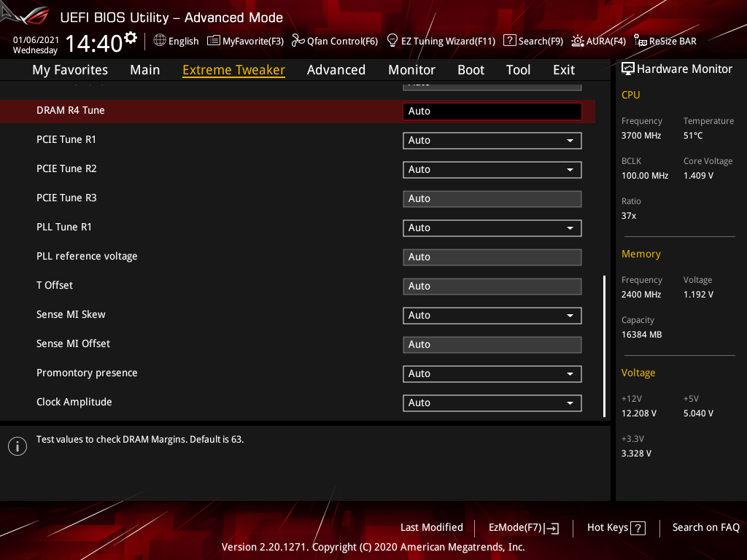Open the Qfan Control fan icon

pos(298,41)
